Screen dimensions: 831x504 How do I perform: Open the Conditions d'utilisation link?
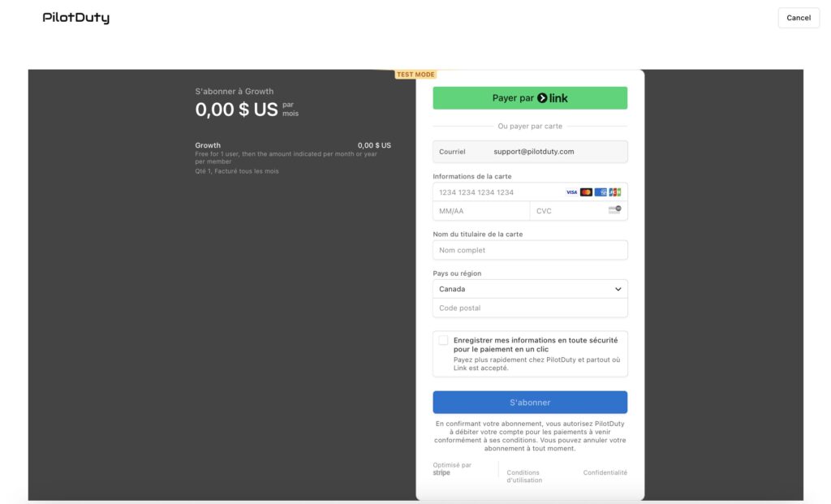pyautogui.click(x=523, y=475)
